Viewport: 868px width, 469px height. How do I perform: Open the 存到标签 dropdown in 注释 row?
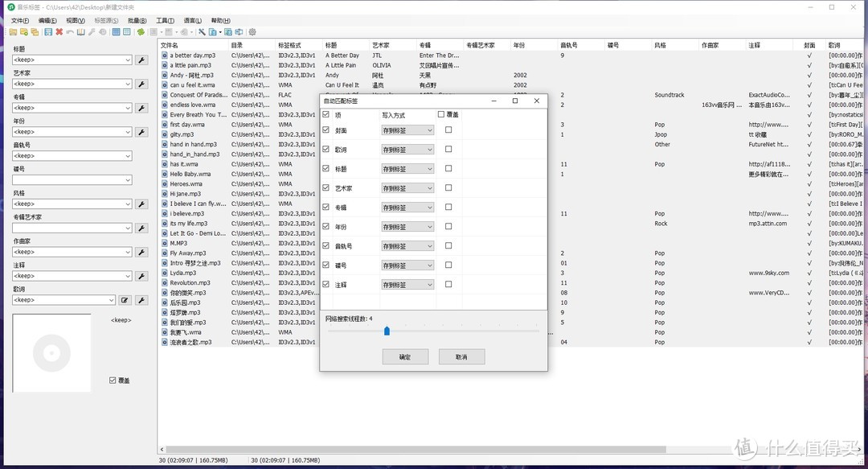pyautogui.click(x=407, y=285)
